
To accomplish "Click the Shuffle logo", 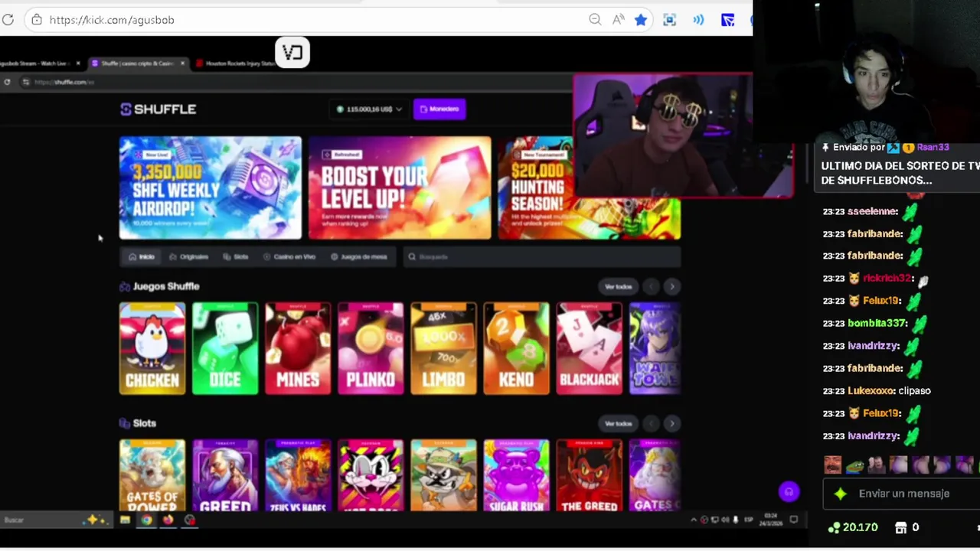I will click(158, 109).
